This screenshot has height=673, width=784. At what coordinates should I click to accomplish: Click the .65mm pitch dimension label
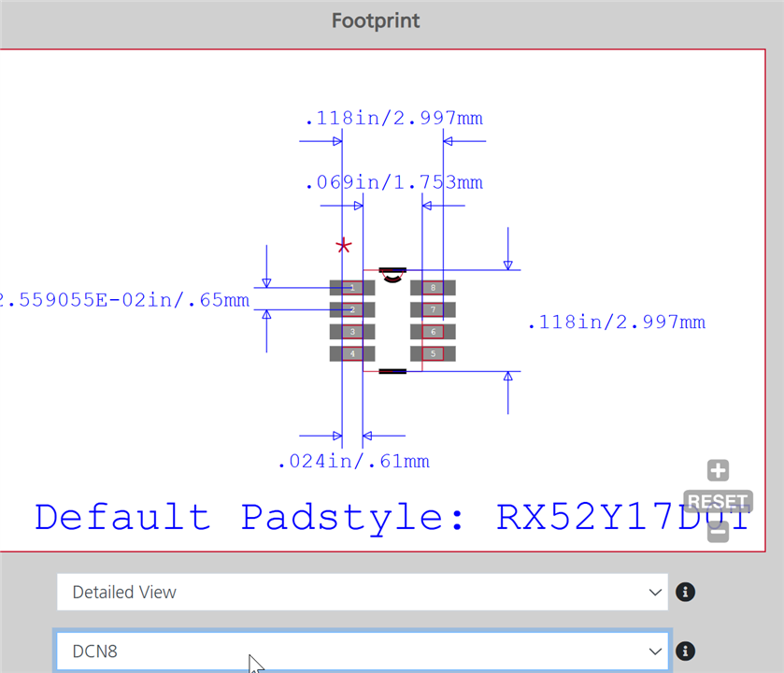[124, 300]
